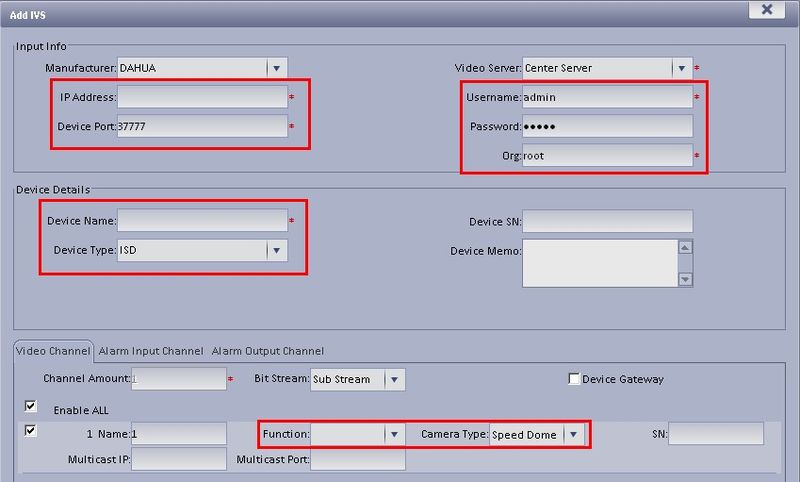Switch to the Alarm Output Channel tab
Viewport: 800px width, 482px height.
(268, 351)
